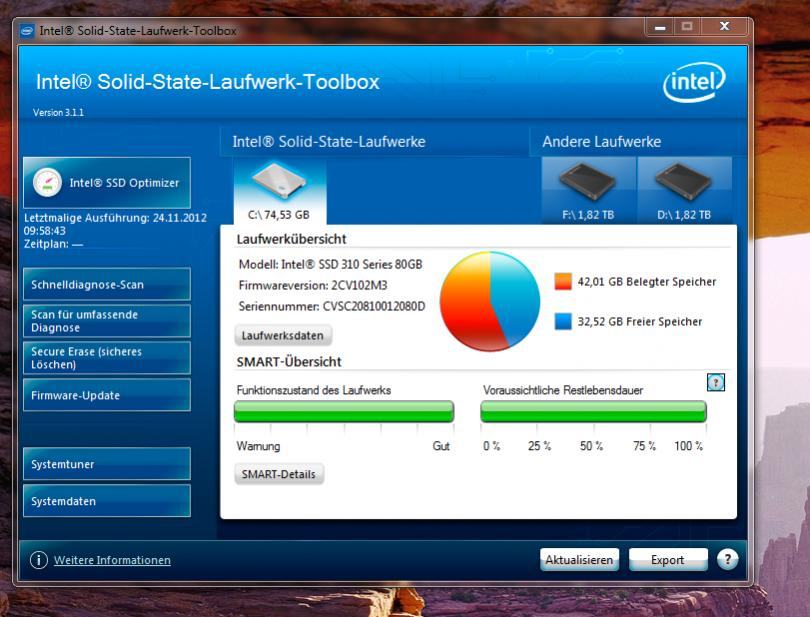Viewport: 810px width, 617px height.
Task: Click the Intel Solid-State-Laufwerke section header
Action: coord(329,142)
